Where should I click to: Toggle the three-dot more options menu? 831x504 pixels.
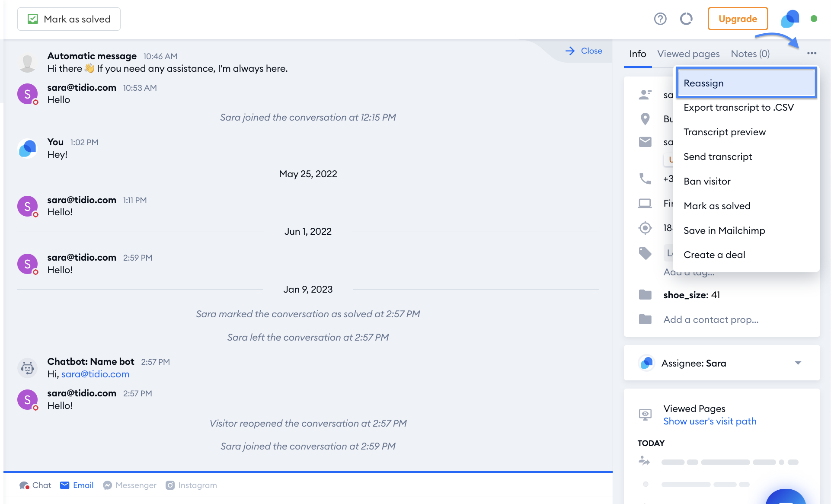click(812, 53)
